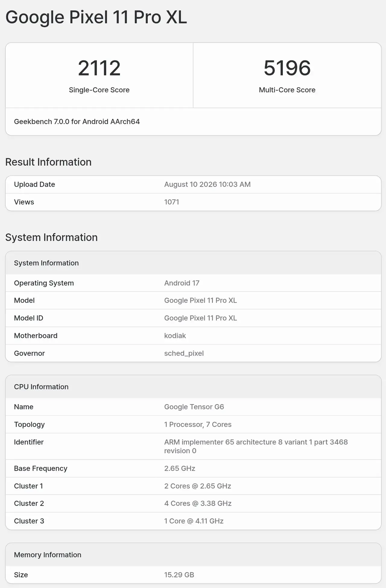The height and width of the screenshot is (588, 386).
Task: Select the "Cluster 1" row label
Action: pos(28,486)
